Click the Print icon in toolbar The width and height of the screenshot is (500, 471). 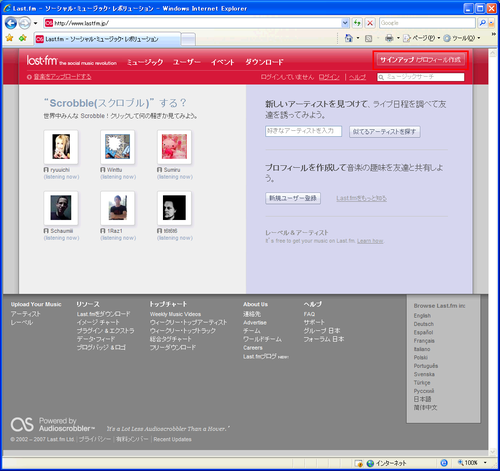[x=389, y=38]
